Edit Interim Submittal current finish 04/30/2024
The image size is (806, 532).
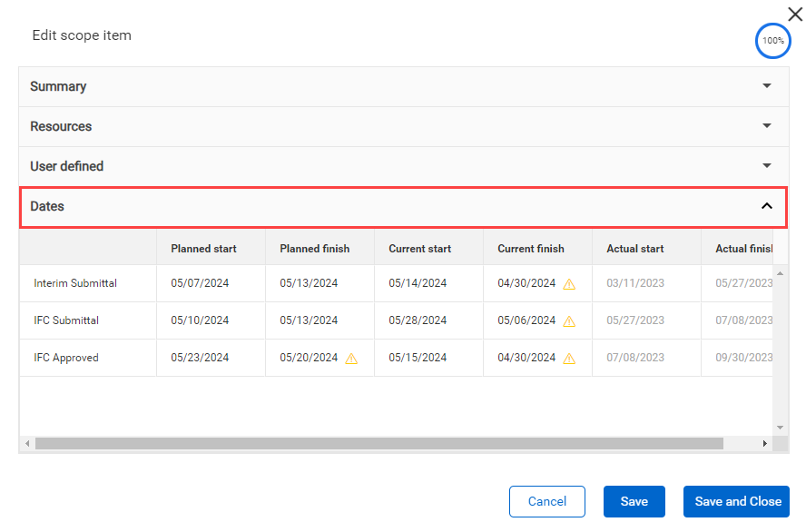click(x=526, y=283)
